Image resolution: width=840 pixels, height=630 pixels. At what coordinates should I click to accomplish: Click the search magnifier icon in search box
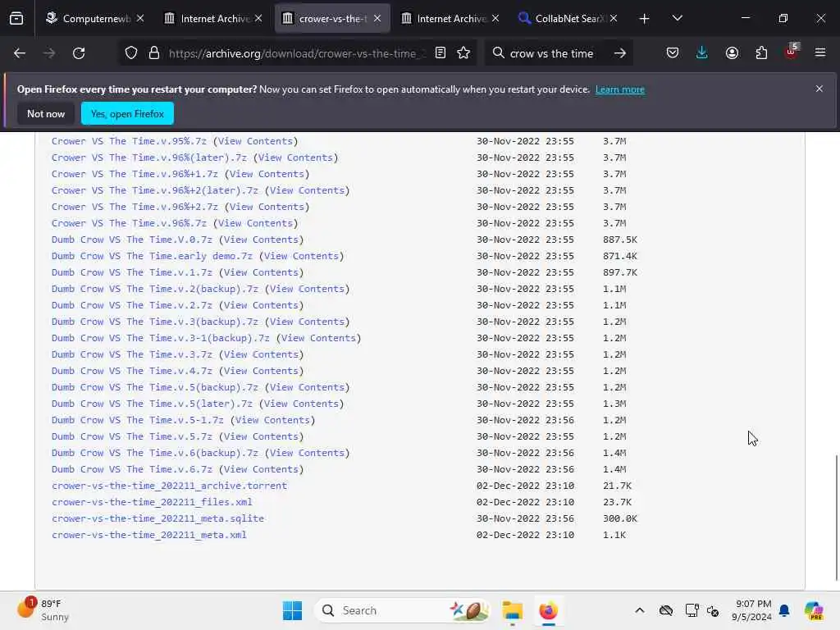(498, 53)
